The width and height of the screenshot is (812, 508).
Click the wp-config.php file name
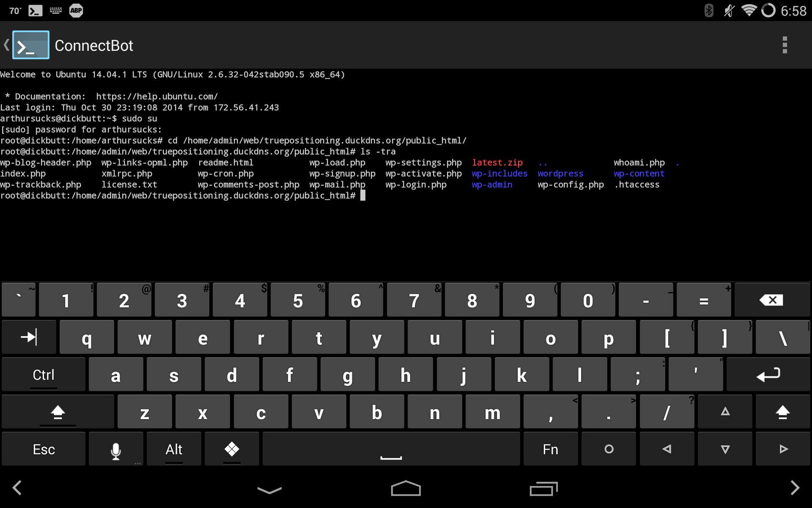[571, 185]
